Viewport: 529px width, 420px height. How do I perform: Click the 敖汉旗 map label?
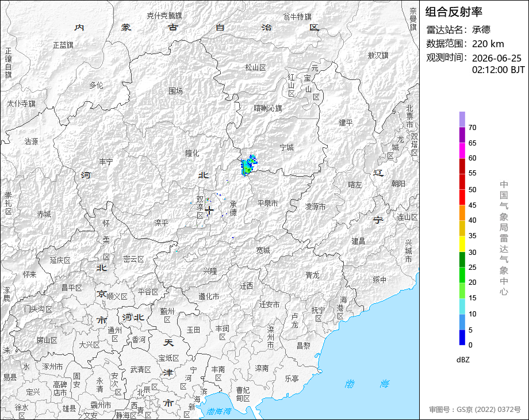pos(378,55)
